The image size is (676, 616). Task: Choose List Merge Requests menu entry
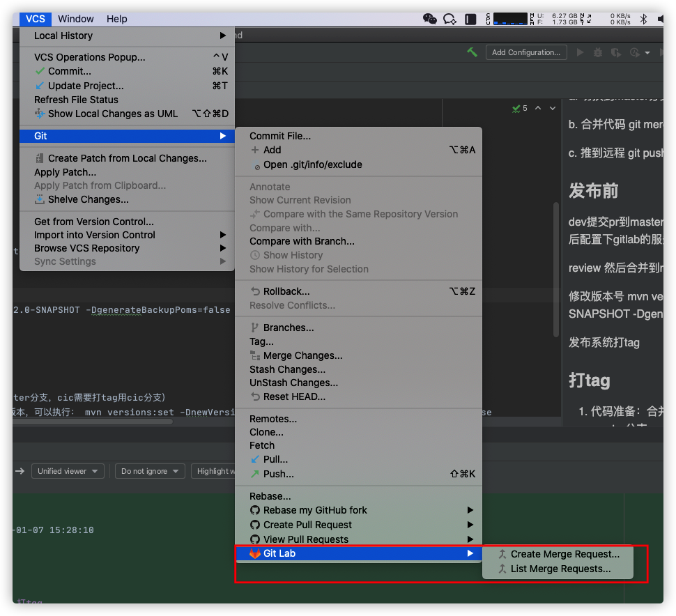point(560,569)
